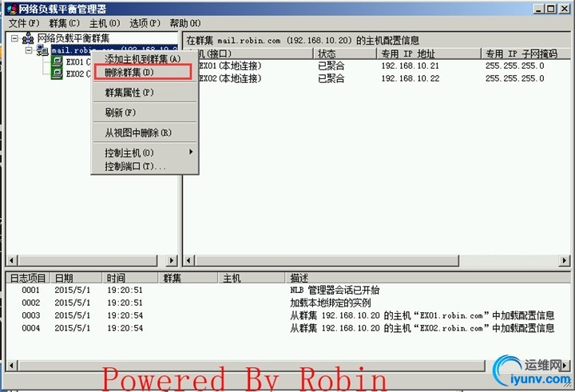Select the 网络负载平衡群集 tree root label

(x=73, y=38)
